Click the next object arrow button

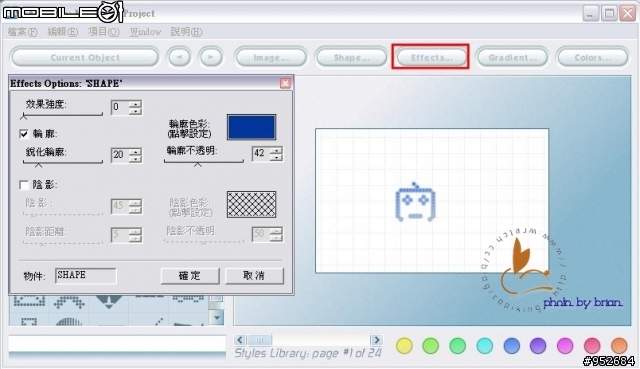(x=211, y=57)
